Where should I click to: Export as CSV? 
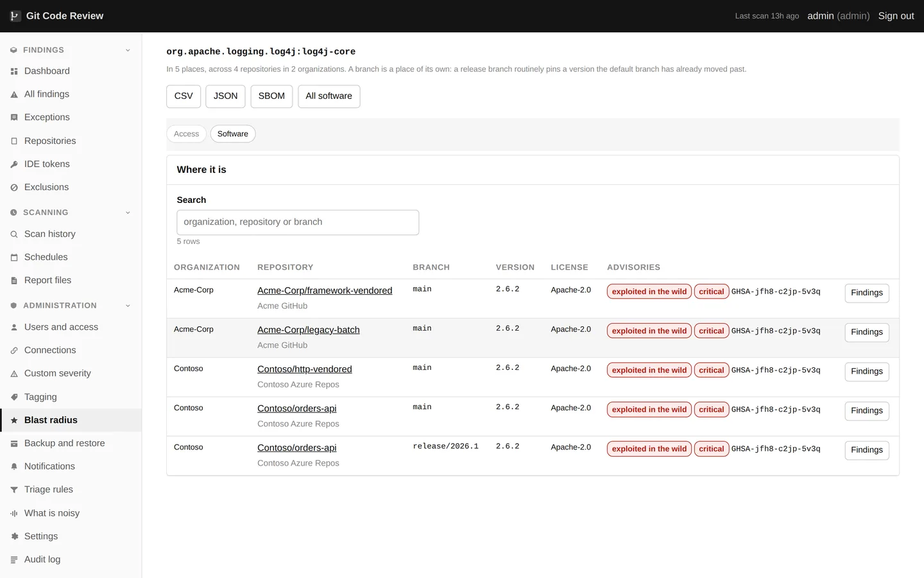pyautogui.click(x=184, y=96)
